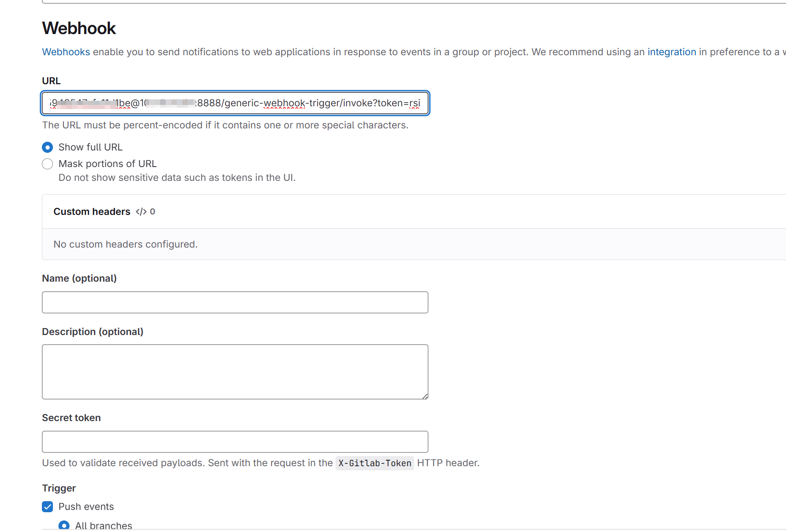Select Mask portions of URL radio
Image resolution: width=786 pixels, height=532 pixels.
[47, 164]
